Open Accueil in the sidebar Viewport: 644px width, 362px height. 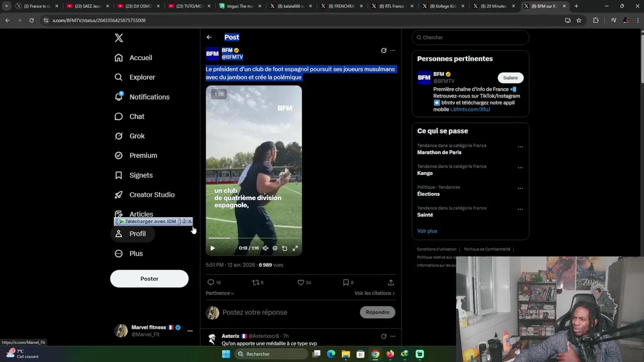133,58
